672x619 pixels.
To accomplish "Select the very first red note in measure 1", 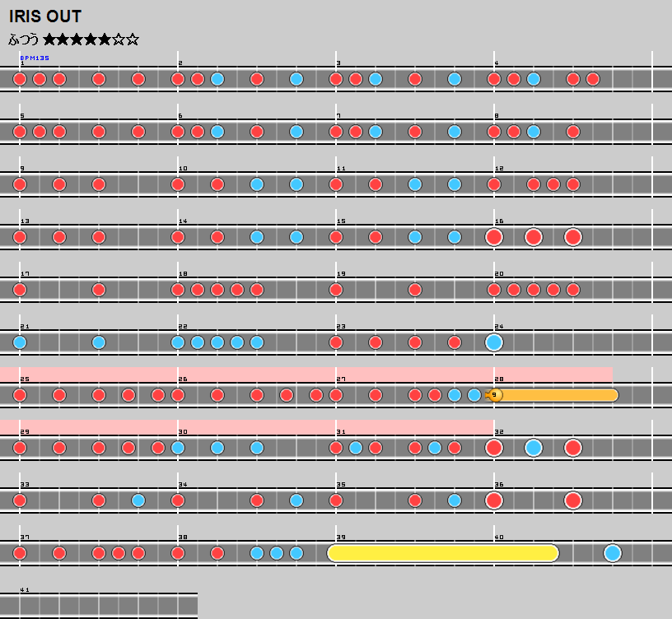I will coord(20,79).
